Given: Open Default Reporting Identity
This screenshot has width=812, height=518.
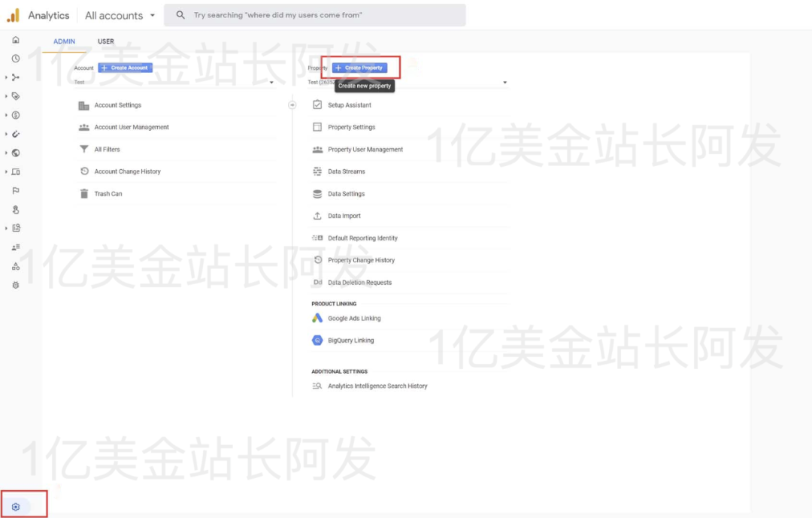Looking at the screenshot, I should pos(362,238).
